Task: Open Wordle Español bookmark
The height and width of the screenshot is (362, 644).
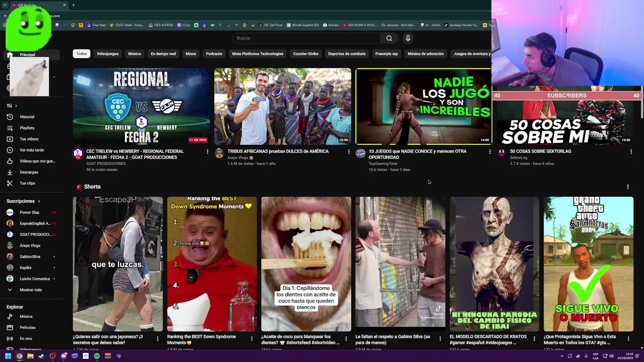Action: [303, 25]
